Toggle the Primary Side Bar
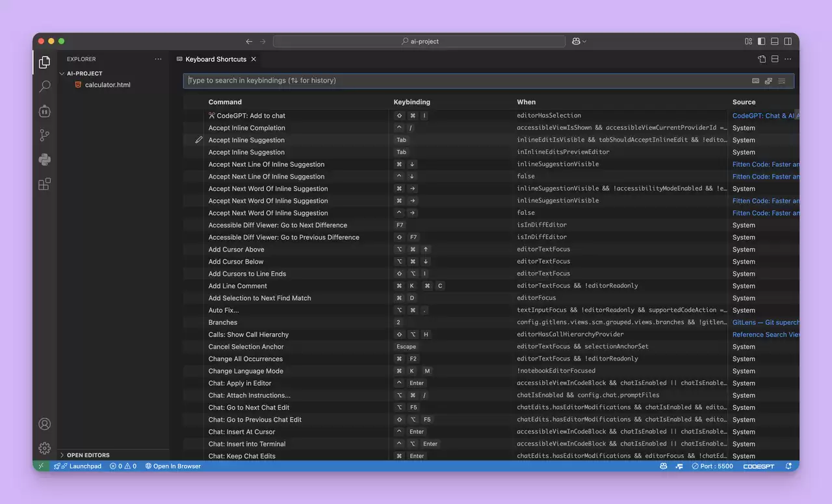The width and height of the screenshot is (832, 504). (761, 41)
